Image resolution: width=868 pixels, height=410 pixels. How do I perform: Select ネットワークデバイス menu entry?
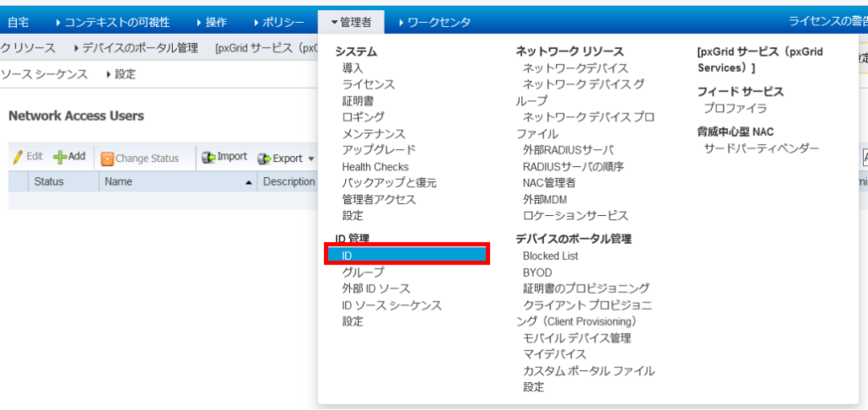(575, 68)
